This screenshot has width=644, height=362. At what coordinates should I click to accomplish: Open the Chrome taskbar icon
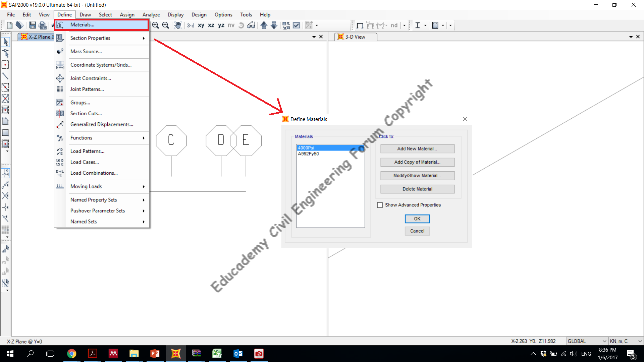71,354
